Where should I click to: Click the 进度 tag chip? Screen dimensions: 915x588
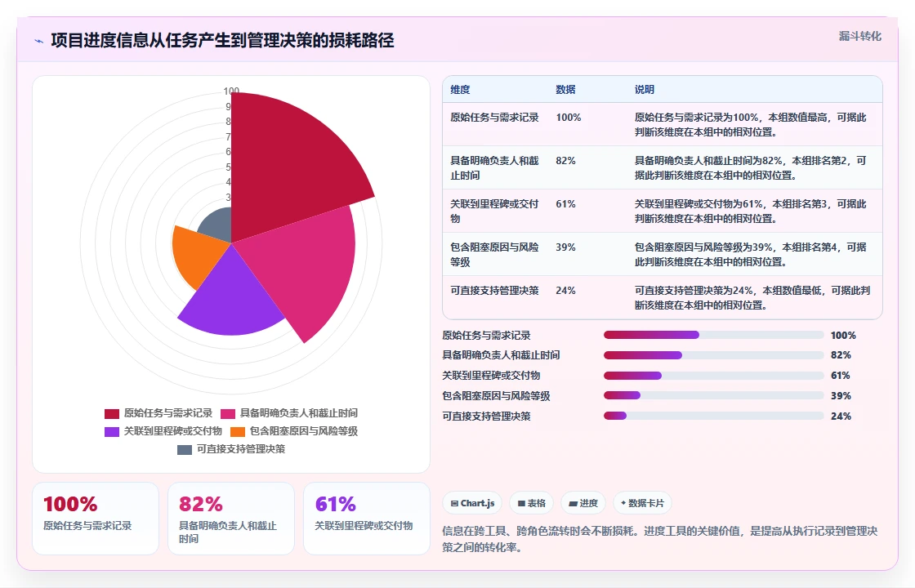coord(583,503)
